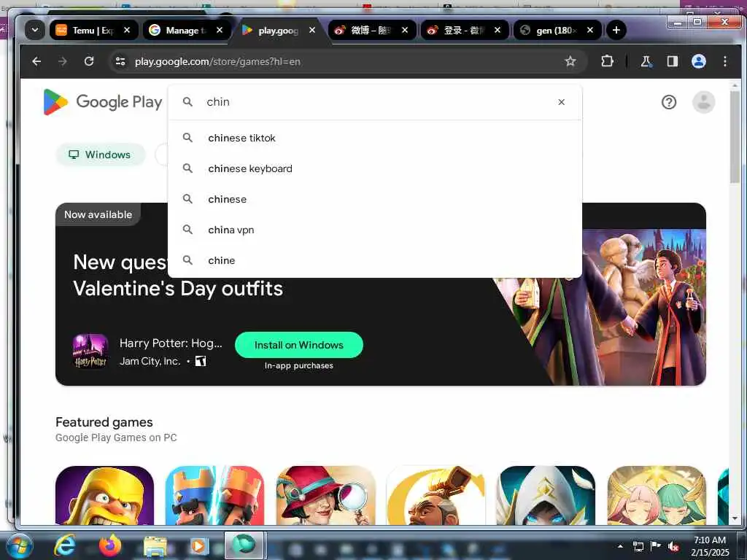Select suggestion 'chinese'
Screen dimensions: 747x560
tap(375, 199)
